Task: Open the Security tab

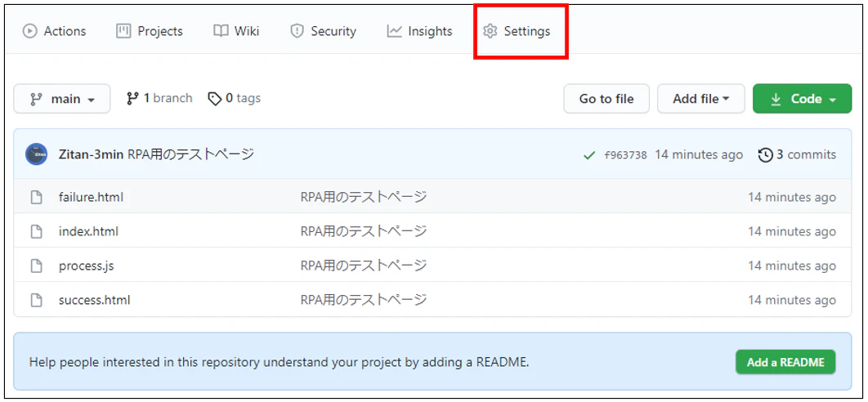Action: 324,31
